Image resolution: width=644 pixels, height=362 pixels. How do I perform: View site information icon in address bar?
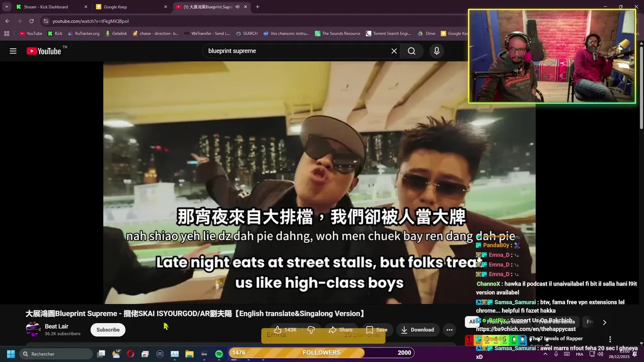tap(46, 21)
